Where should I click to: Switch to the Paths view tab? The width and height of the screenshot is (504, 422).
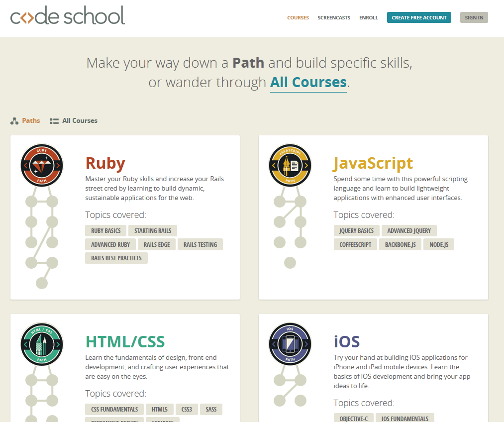pyautogui.click(x=31, y=120)
